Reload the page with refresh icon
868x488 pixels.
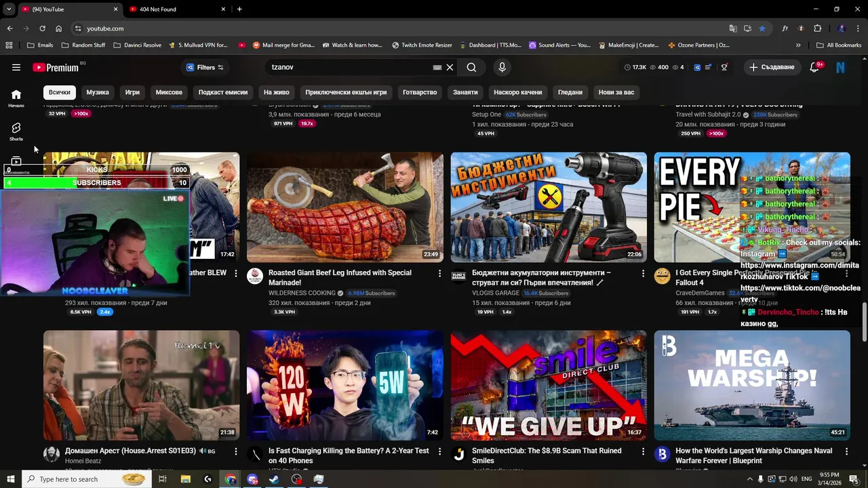click(42, 28)
